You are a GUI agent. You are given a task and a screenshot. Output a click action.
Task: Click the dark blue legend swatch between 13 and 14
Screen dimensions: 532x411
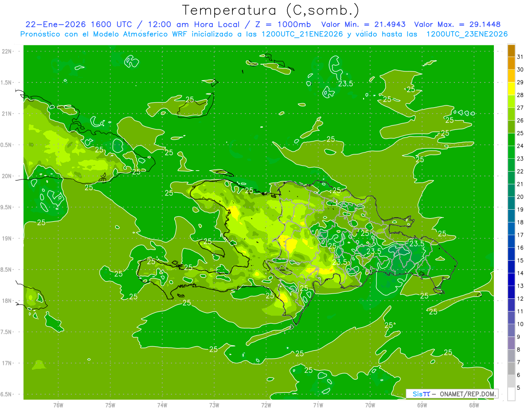point(511,279)
